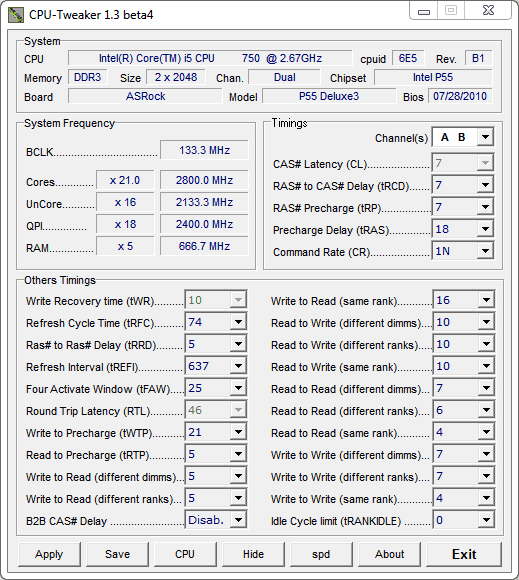Image resolution: width=519 pixels, height=580 pixels.
Task: Save the current settings
Action: (x=117, y=554)
